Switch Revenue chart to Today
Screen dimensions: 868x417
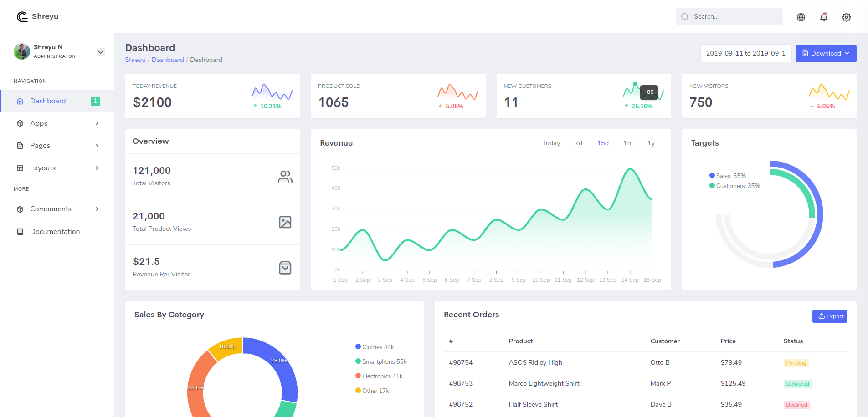point(551,143)
